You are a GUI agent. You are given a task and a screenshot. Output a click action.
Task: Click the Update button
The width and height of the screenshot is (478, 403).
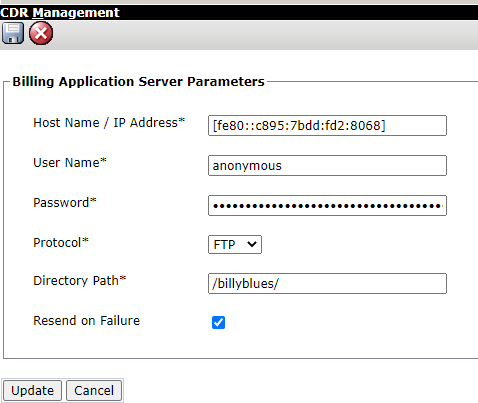coord(32,390)
